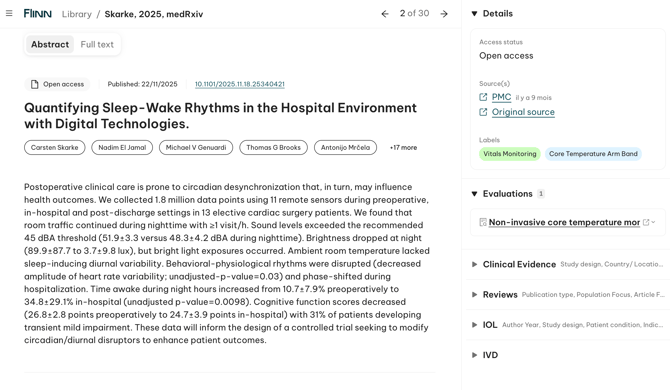Select author Antonijo Mrčela

(x=345, y=147)
